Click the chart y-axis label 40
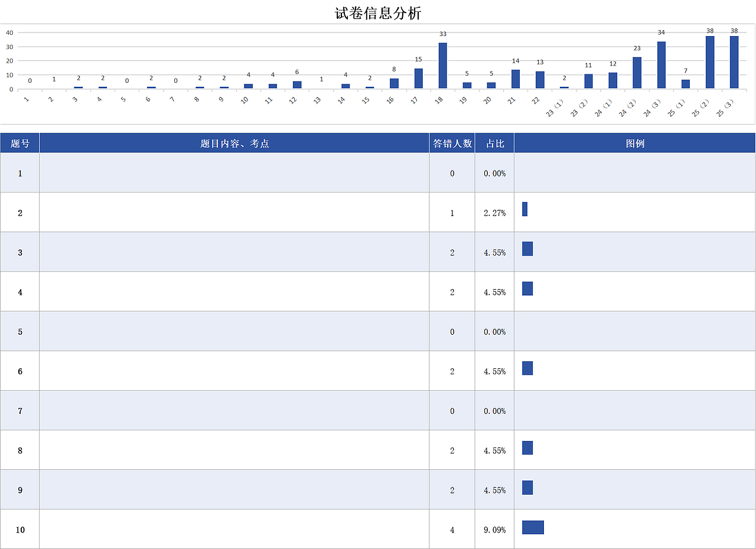 (9, 32)
